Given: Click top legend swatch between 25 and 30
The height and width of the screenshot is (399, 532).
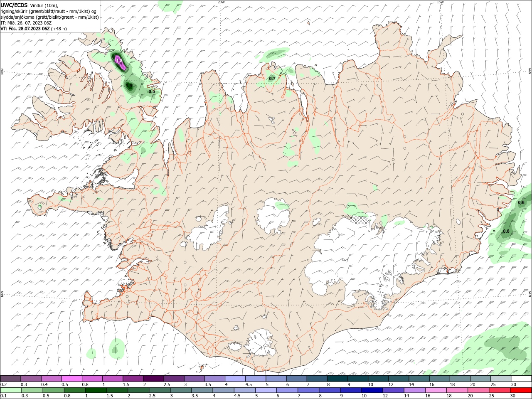Looking at the screenshot, I should click(501, 379).
